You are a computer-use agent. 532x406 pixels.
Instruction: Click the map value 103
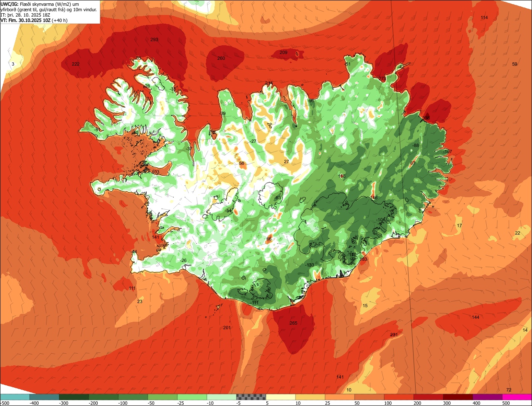[155, 172]
